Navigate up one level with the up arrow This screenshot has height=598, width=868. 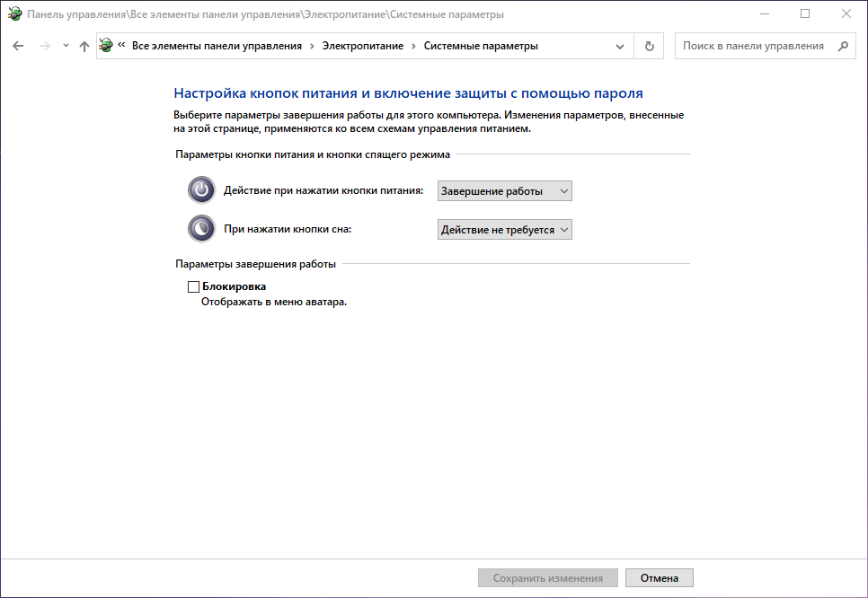click(x=83, y=46)
